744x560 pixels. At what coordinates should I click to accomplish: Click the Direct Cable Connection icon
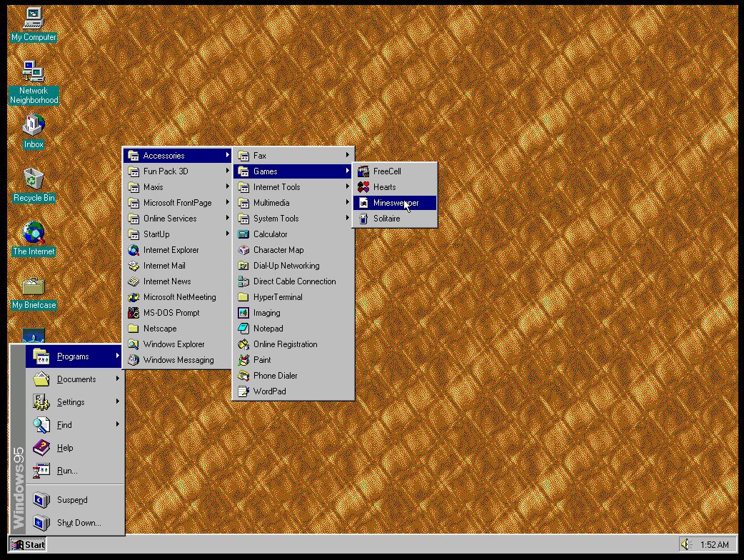coord(243,281)
